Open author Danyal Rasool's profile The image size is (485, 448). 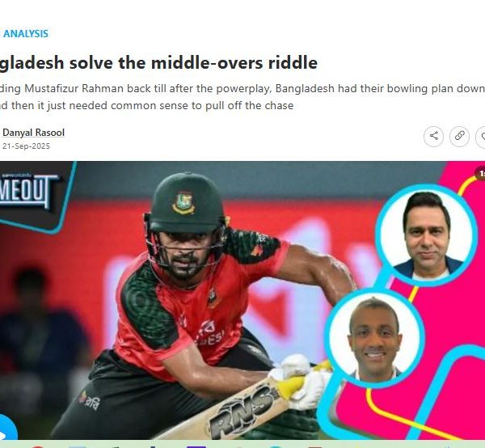pos(33,133)
